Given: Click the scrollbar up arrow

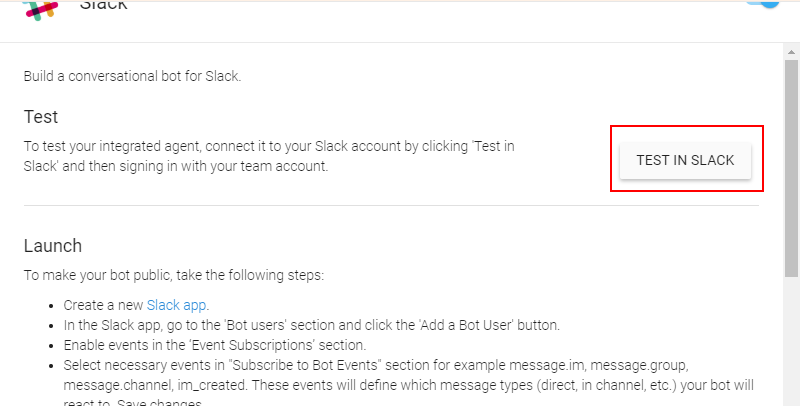Looking at the screenshot, I should 791,52.
